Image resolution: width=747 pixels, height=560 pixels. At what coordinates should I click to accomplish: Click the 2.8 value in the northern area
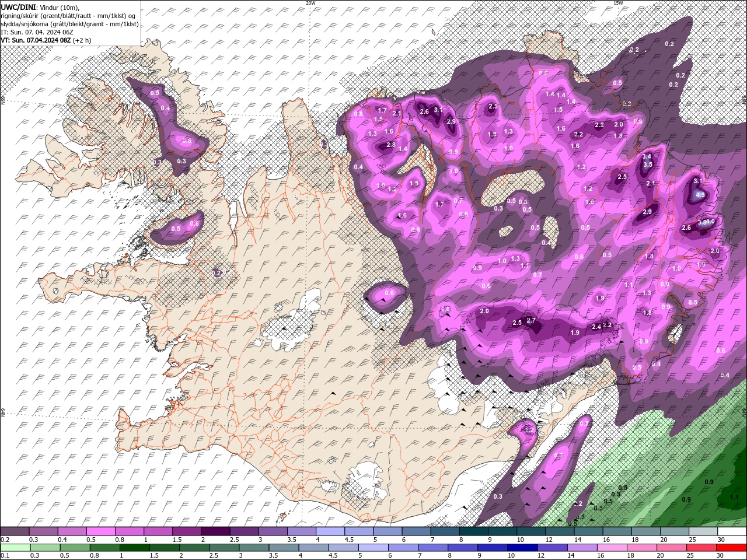(x=391, y=145)
